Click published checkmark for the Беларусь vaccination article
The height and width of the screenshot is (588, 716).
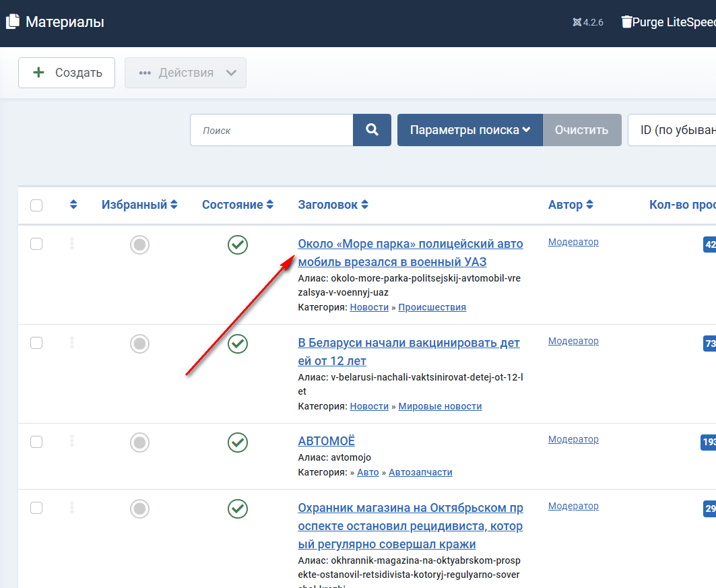237,344
